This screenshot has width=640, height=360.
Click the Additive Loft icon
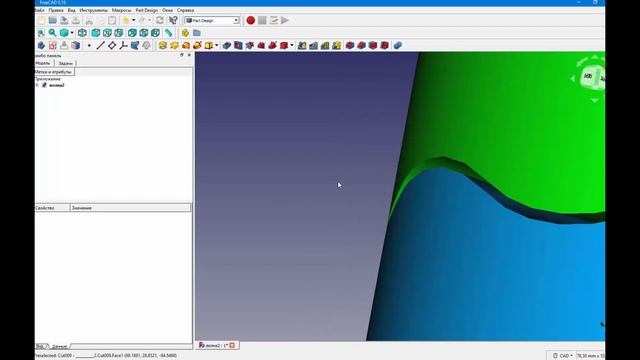(x=186, y=45)
